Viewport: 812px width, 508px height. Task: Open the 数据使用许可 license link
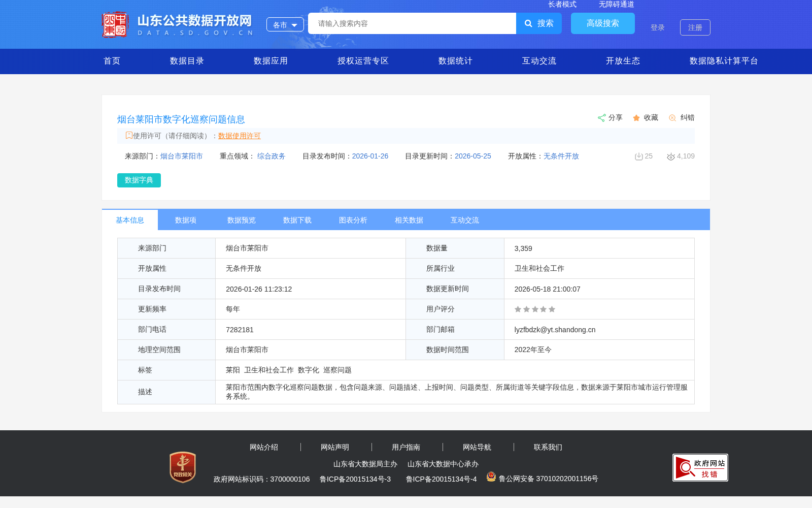coord(240,136)
